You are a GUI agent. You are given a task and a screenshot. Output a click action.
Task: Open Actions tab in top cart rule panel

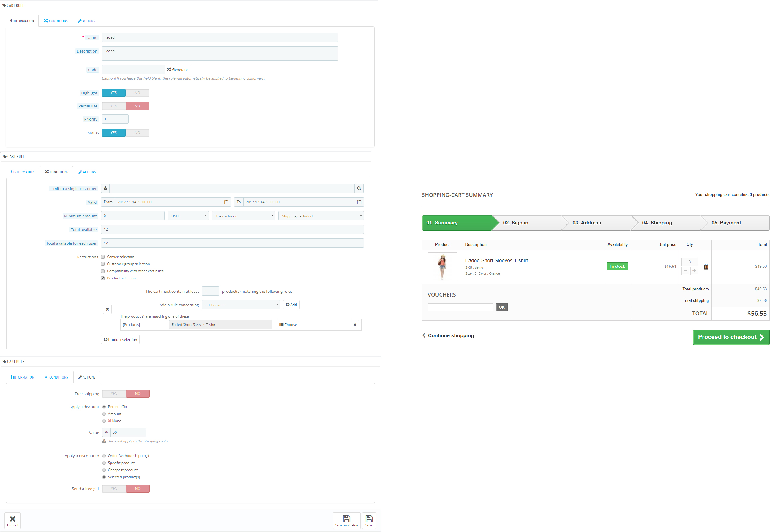pos(87,21)
